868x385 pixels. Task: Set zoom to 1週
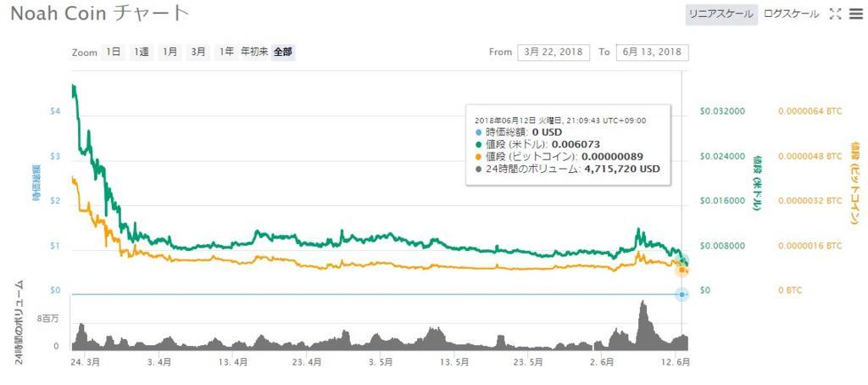click(x=142, y=52)
